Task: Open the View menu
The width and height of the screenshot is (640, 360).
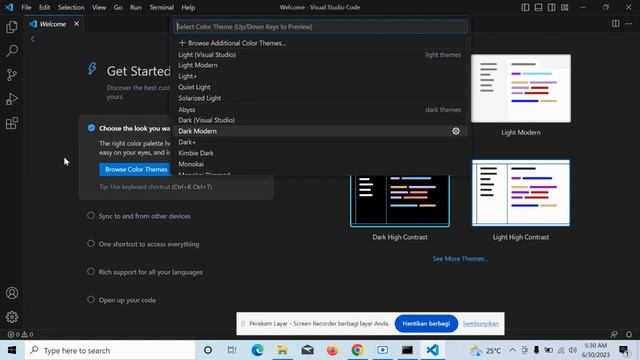Action: pos(99,7)
